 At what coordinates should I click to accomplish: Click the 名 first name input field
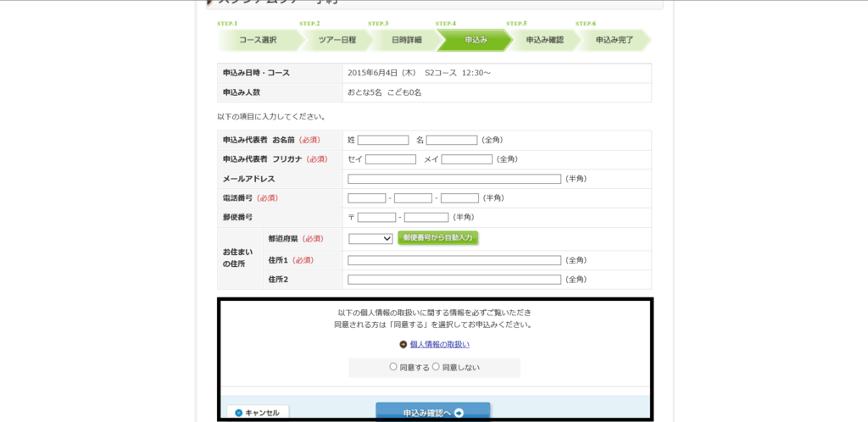click(452, 140)
